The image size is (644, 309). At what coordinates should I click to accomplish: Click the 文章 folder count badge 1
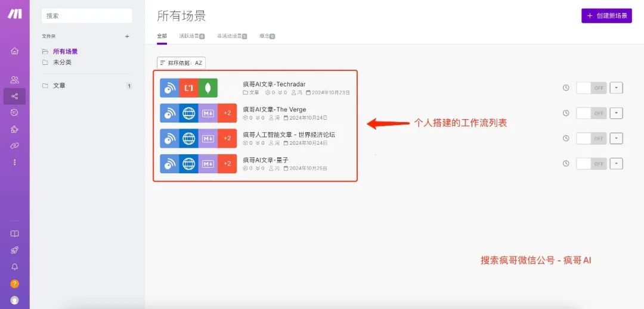(129, 86)
